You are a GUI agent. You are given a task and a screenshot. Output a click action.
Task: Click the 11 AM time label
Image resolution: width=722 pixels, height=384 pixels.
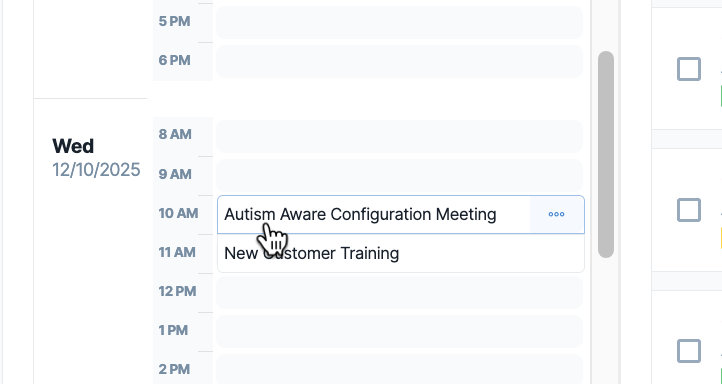[177, 252]
